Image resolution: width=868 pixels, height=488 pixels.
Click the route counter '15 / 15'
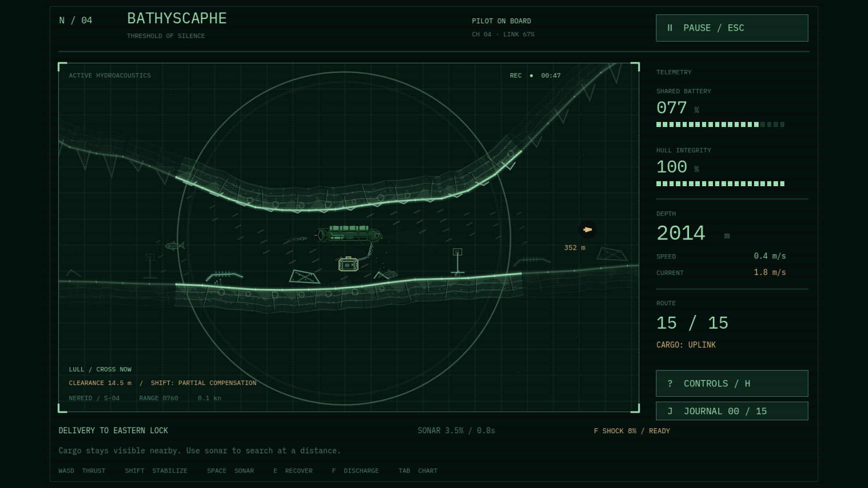692,323
